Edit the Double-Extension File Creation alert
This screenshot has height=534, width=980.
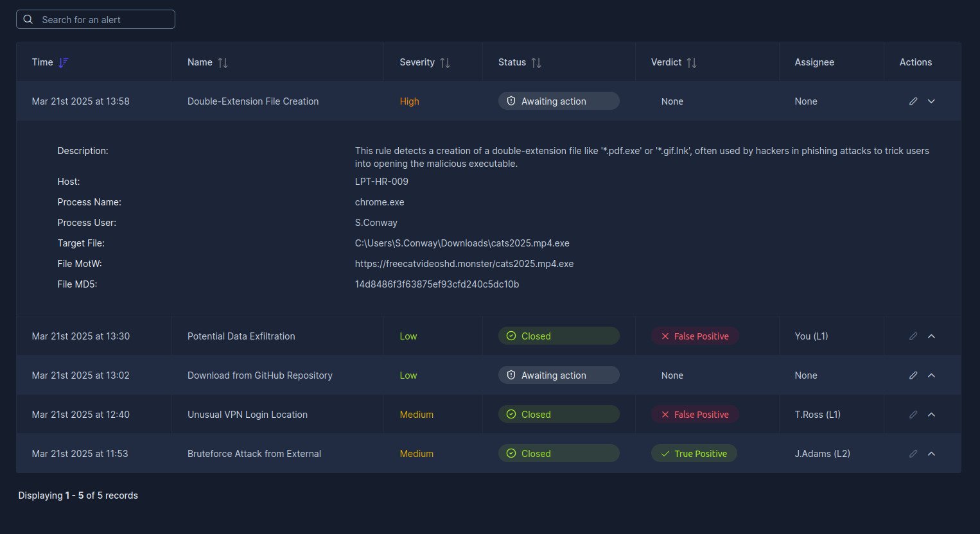coord(913,101)
